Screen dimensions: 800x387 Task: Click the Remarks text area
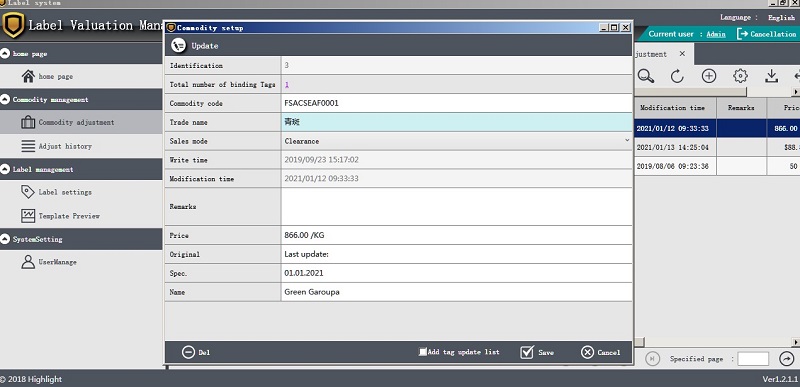tap(457, 207)
